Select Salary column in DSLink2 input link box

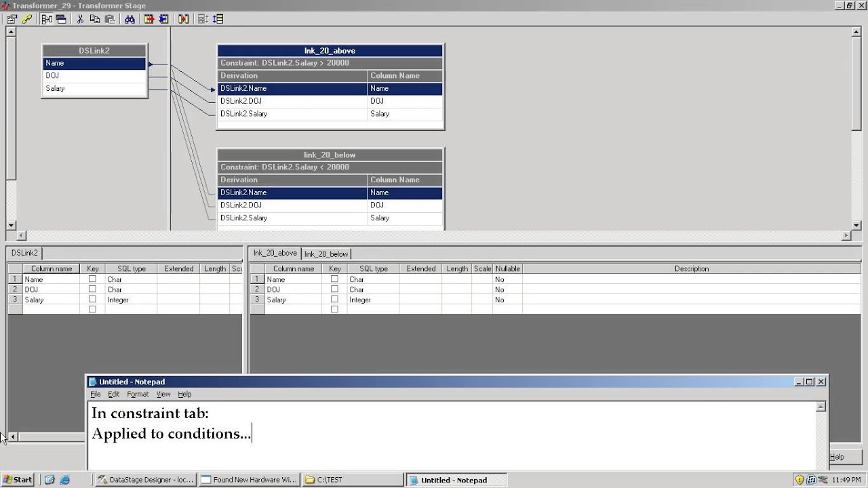[94, 88]
